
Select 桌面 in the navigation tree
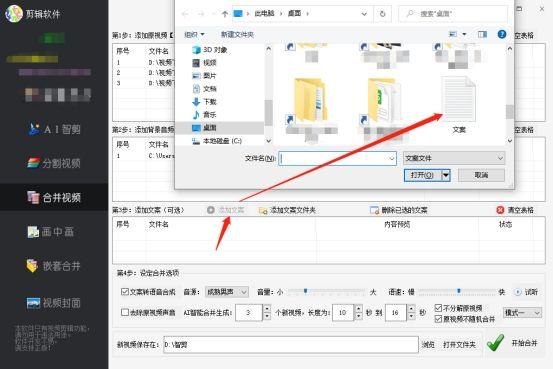pos(205,128)
